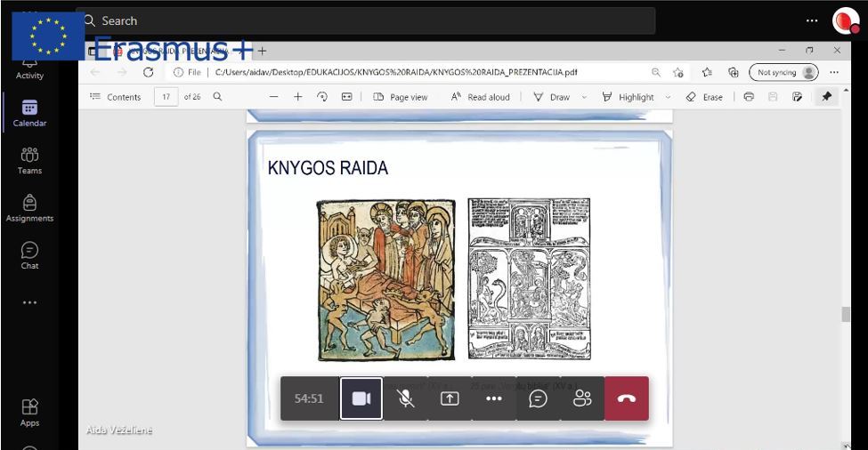Click the Teams search box

(x=365, y=21)
